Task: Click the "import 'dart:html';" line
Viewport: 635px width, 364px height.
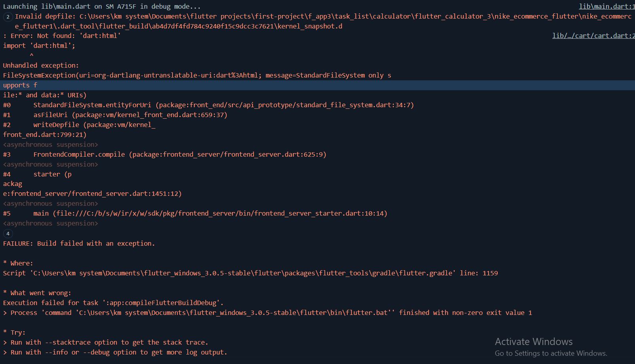Action: [39, 45]
